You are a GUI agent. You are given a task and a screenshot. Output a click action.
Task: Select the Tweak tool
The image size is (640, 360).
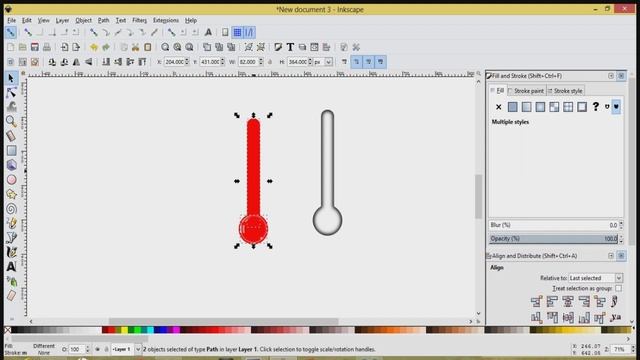point(11,107)
